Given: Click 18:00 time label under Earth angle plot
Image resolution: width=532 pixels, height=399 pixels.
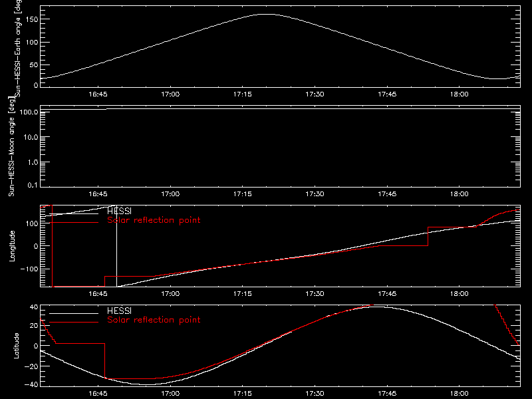Looking at the screenshot, I should 460,94.
